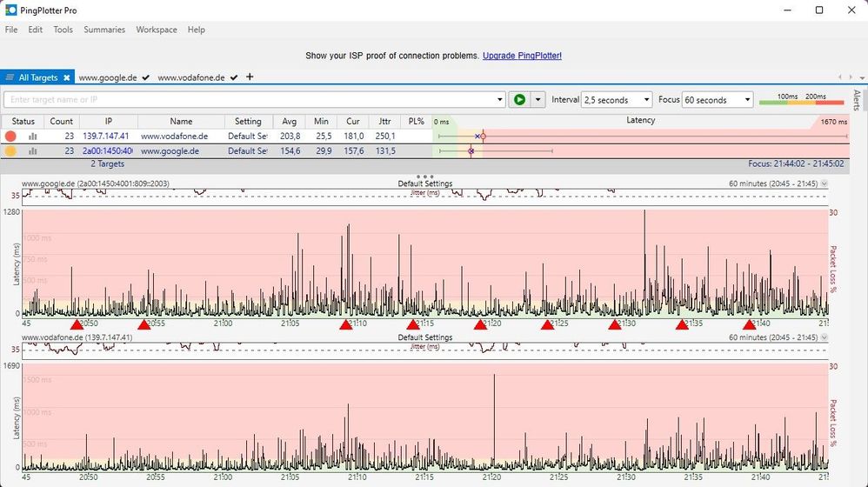Toggle the checkmark on the www.vodafone.de tab
Screen dimensions: 868x487
tap(232, 77)
